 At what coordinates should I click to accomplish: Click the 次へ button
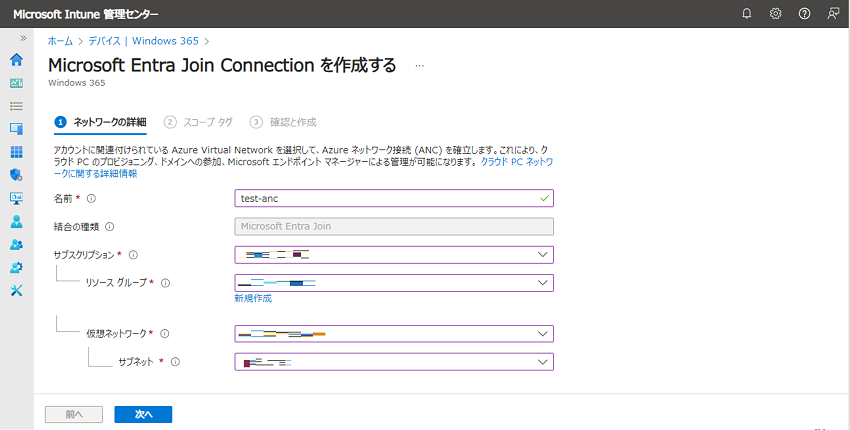143,414
